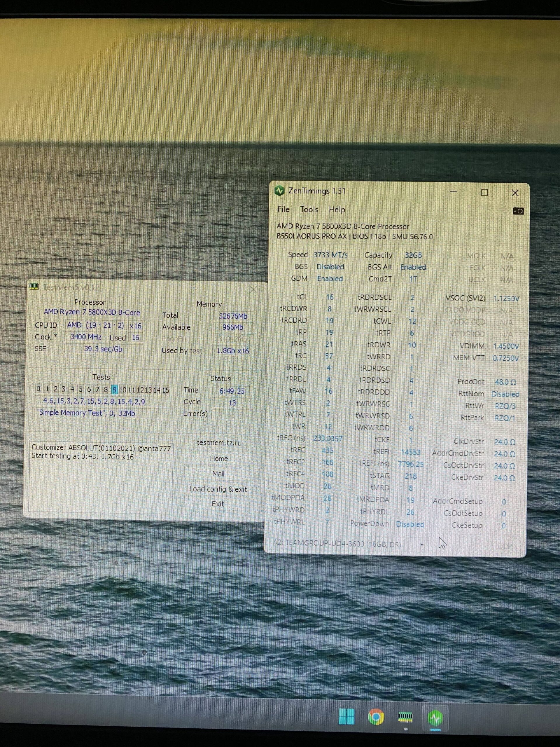Click Load config & exit in TestMem5
560x747 pixels.
click(218, 489)
